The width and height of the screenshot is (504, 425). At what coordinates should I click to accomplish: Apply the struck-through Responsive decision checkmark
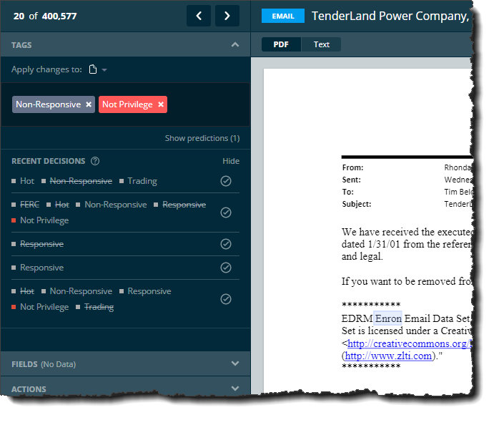click(x=226, y=244)
